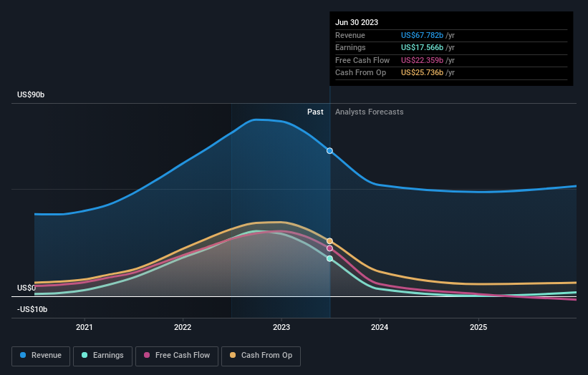The width and height of the screenshot is (588, 375).
Task: Click the teal Earnings data point marker
Action: [329, 258]
